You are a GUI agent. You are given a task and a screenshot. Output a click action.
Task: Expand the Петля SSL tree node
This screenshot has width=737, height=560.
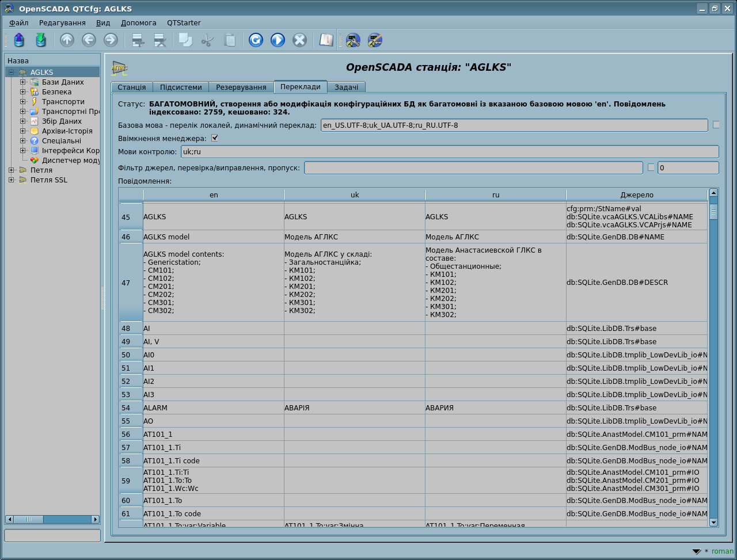coord(11,180)
